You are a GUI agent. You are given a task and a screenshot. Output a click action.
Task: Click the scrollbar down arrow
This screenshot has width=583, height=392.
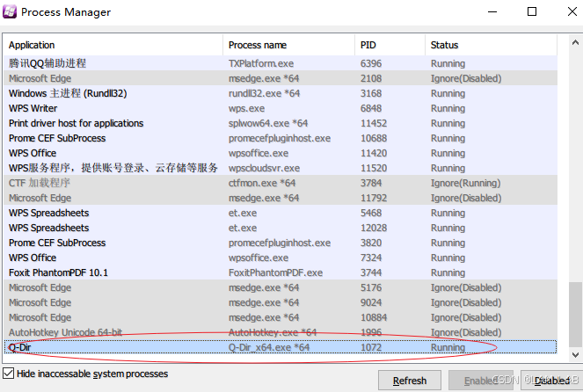[575, 354]
